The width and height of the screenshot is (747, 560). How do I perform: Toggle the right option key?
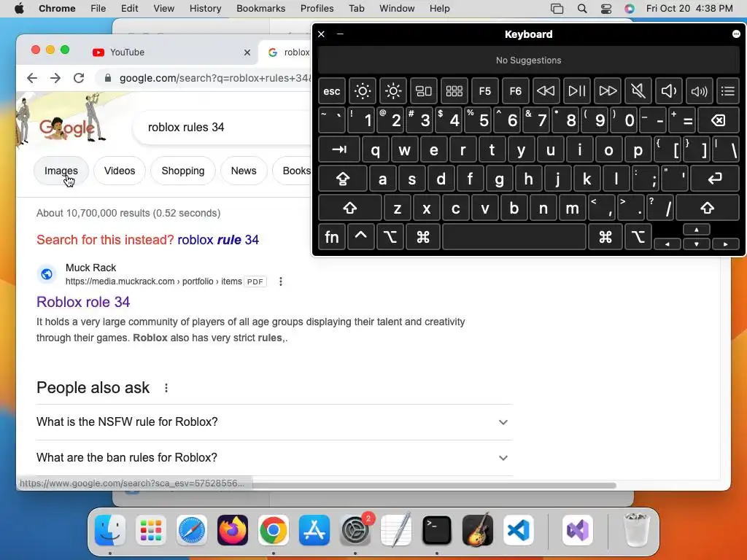638,237
